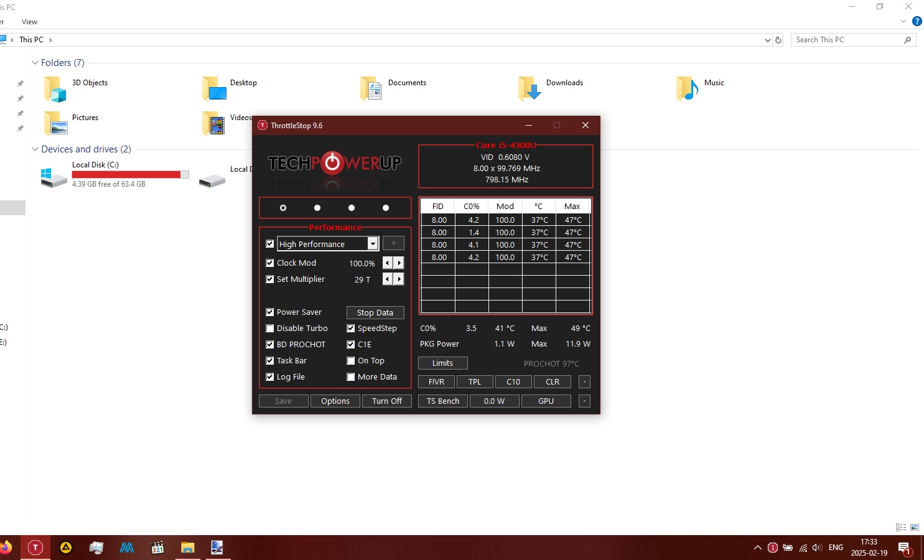The height and width of the screenshot is (560, 924).
Task: Show hidden system tray icons
Action: coord(757,548)
